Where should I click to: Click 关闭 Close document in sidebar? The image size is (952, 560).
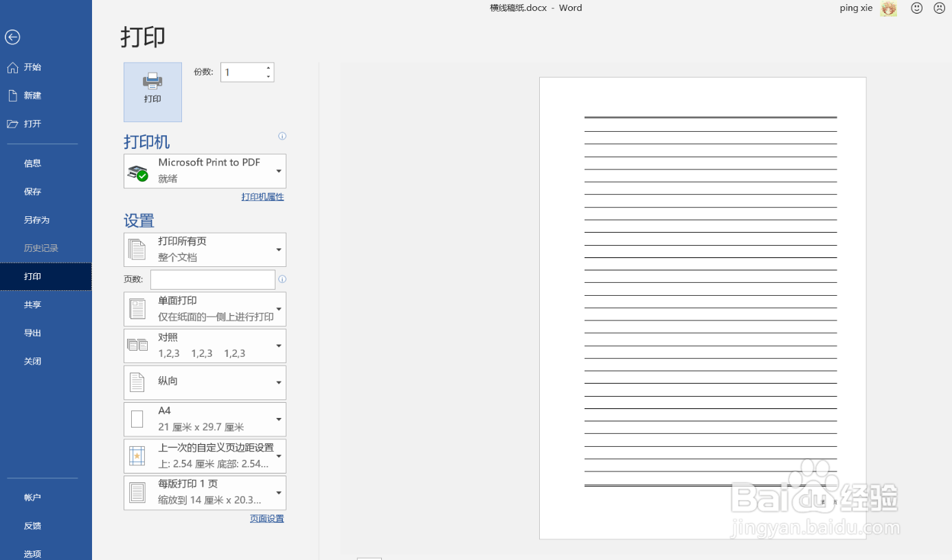46,361
